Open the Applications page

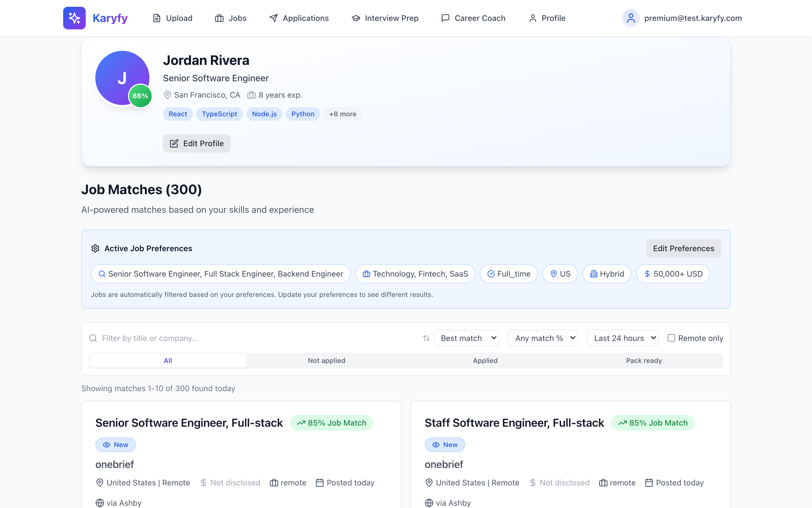point(299,18)
